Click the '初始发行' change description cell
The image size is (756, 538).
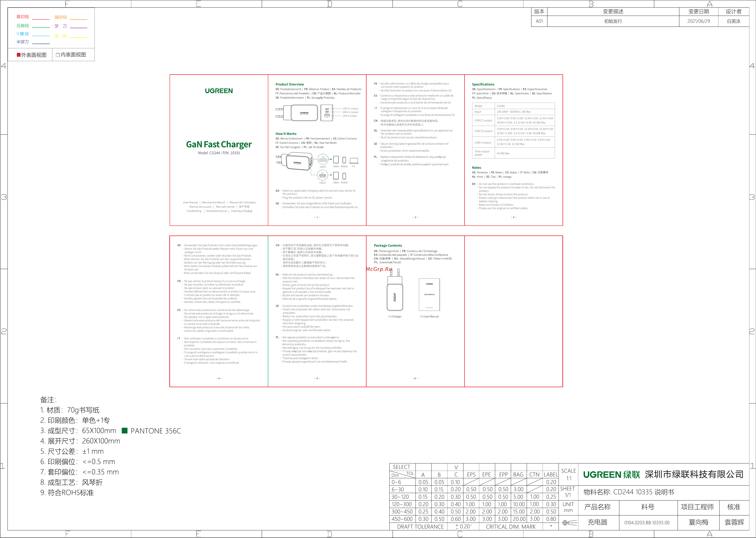613,21
